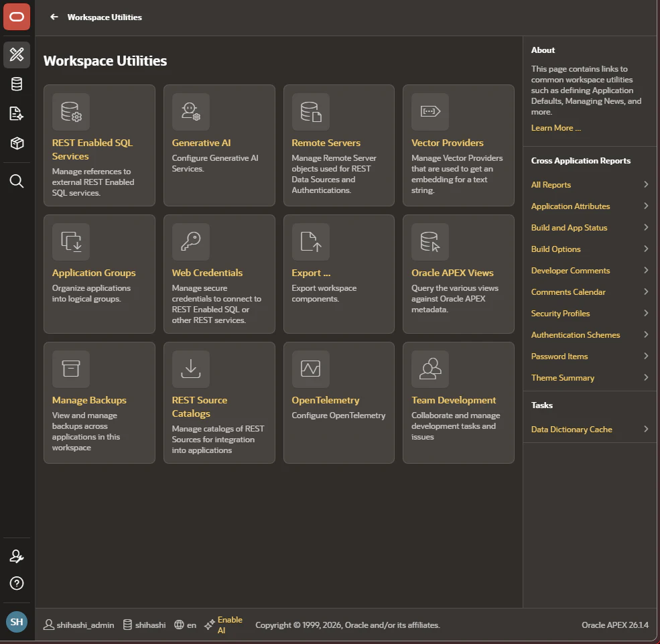Open SQL Workshop database icon in sidebar
Screen dimensions: 660x644
click(x=17, y=84)
